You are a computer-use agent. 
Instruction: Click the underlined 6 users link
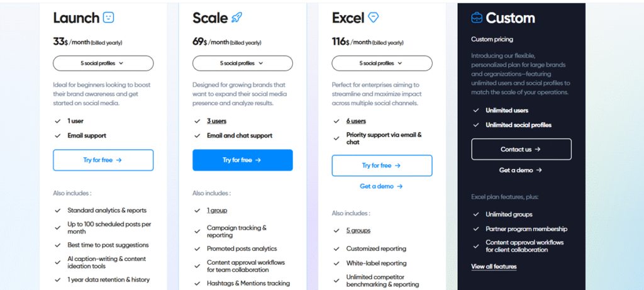(x=356, y=121)
